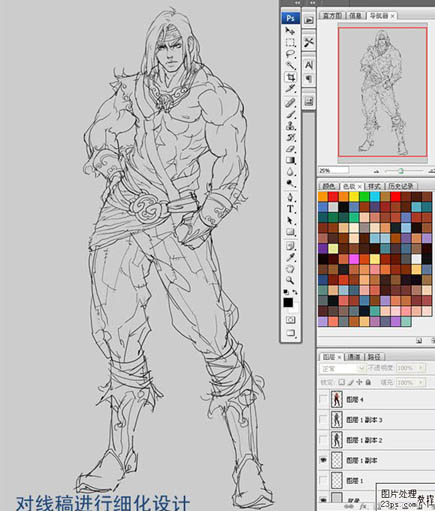This screenshot has height=511, width=435.
Task: Select the Lasso tool
Action: click(x=290, y=54)
